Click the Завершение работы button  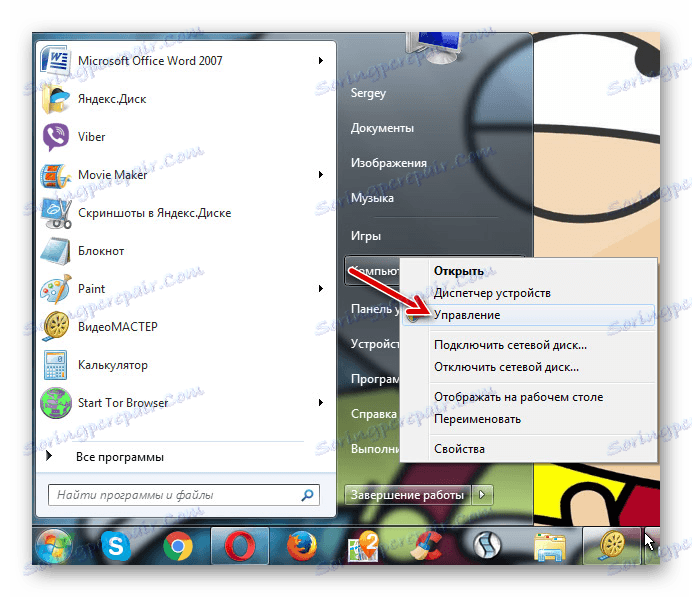point(407,495)
